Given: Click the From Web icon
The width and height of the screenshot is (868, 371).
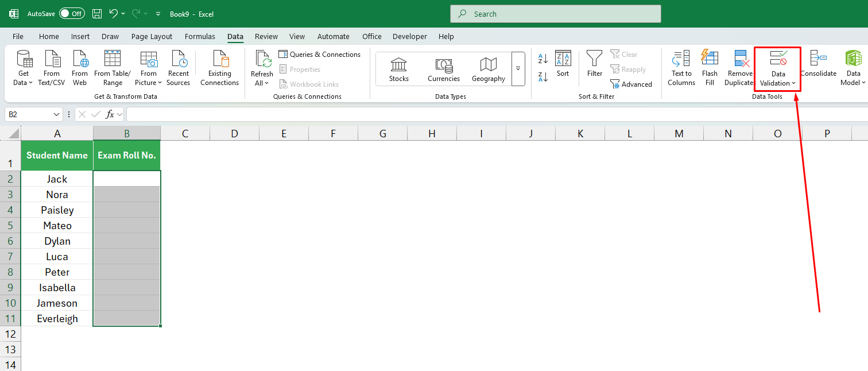Looking at the screenshot, I should (x=80, y=59).
